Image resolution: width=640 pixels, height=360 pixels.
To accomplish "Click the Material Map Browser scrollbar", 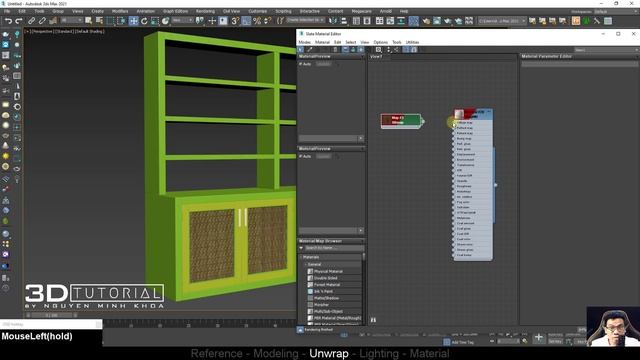I will (363, 257).
